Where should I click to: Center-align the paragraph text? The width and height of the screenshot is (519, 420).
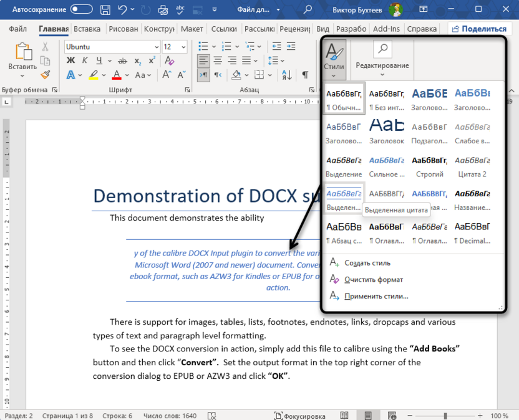tap(218, 60)
